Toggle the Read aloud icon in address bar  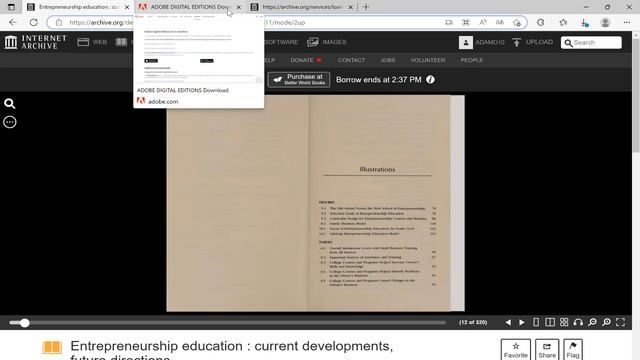pyautogui.click(x=482, y=22)
